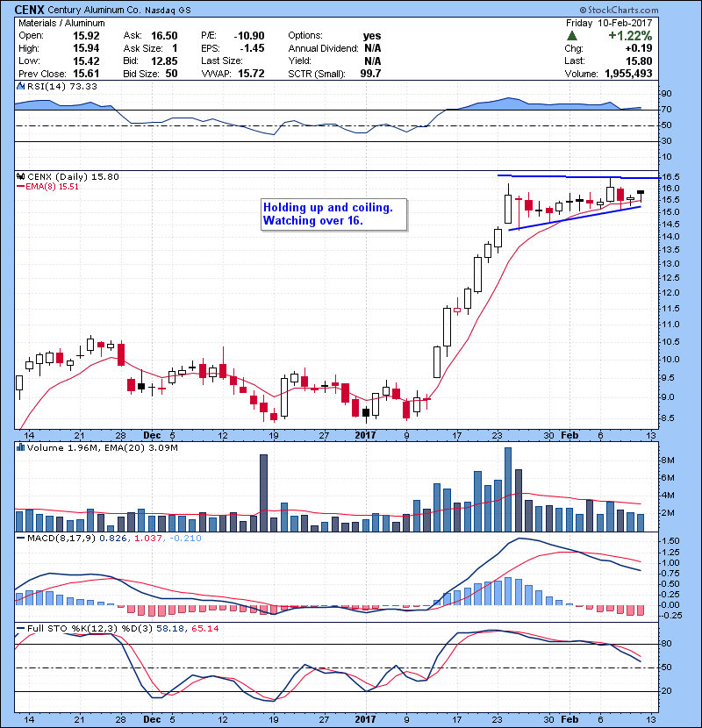Screen dimensions: 702x728
Task: Click the Volume panel bar-chart icon
Action: point(20,447)
